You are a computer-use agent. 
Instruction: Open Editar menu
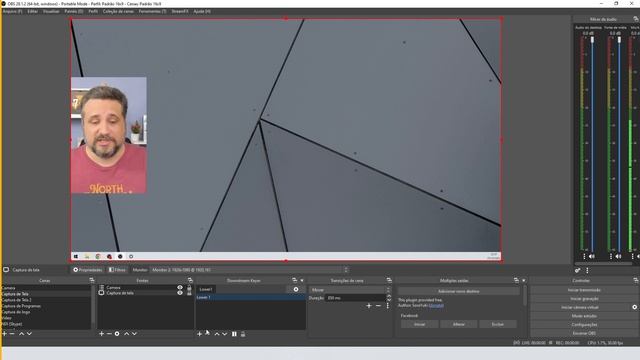pos(33,11)
